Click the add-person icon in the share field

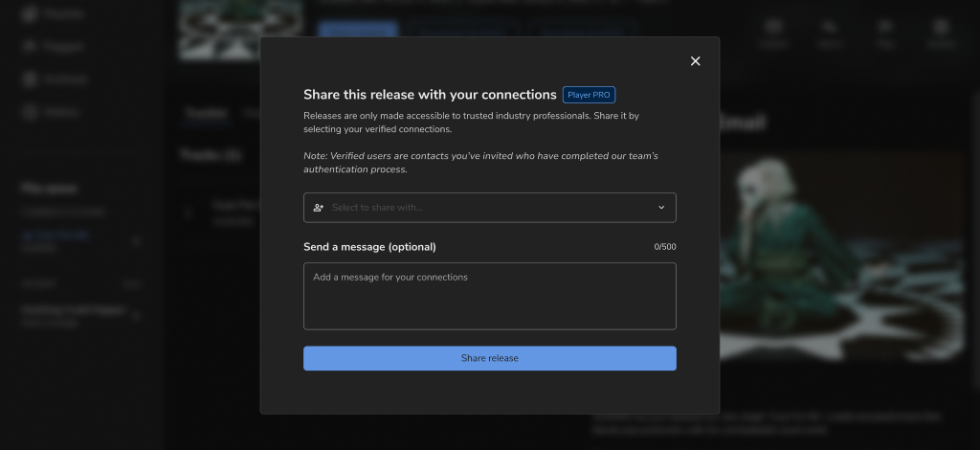point(318,208)
